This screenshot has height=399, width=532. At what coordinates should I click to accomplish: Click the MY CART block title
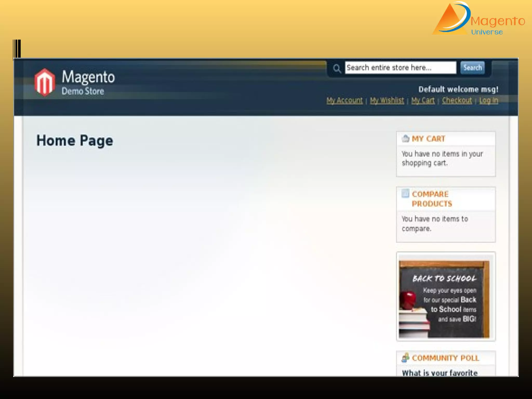(428, 139)
